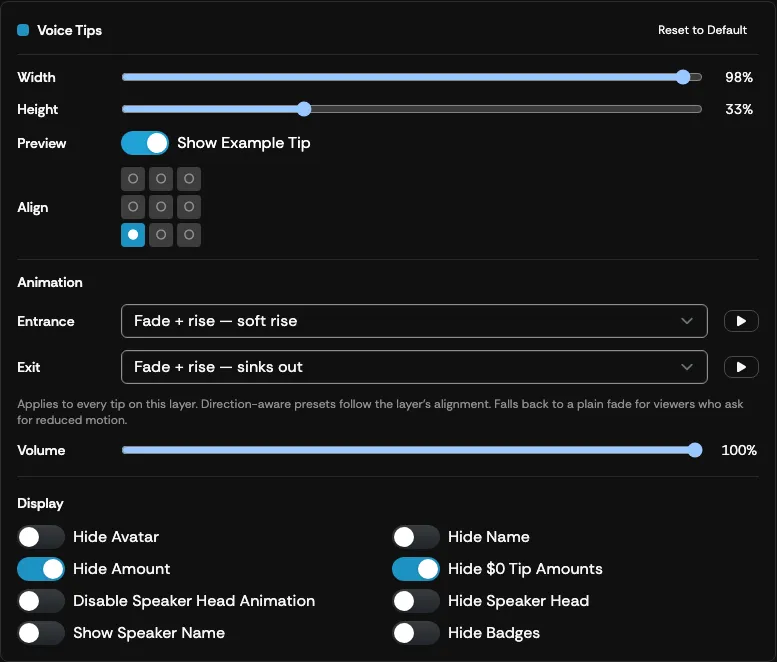Enable Disable Speaker Head Animation toggle

click(41, 601)
